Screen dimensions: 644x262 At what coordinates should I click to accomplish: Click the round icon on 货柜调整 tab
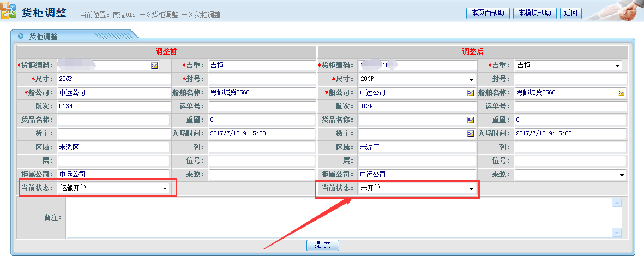[x=21, y=37]
